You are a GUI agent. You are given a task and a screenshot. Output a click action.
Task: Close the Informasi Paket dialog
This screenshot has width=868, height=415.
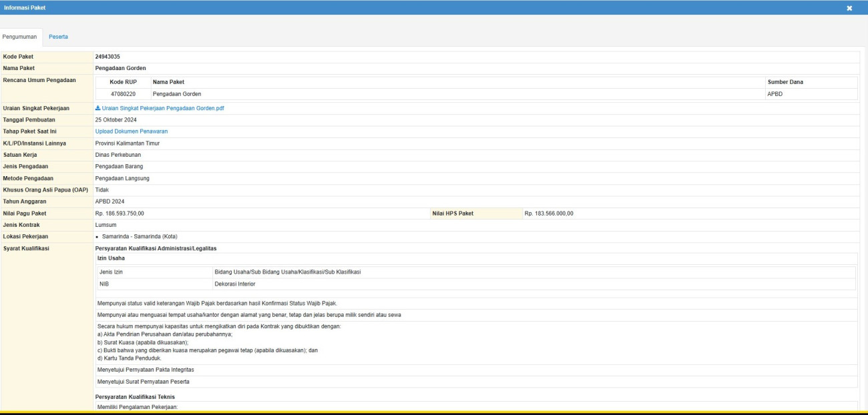pyautogui.click(x=849, y=8)
